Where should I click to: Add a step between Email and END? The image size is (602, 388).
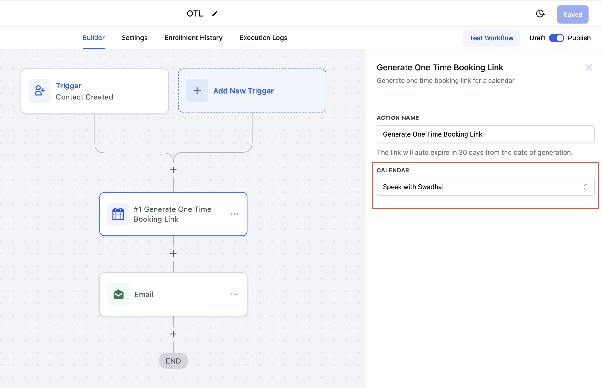click(x=173, y=334)
